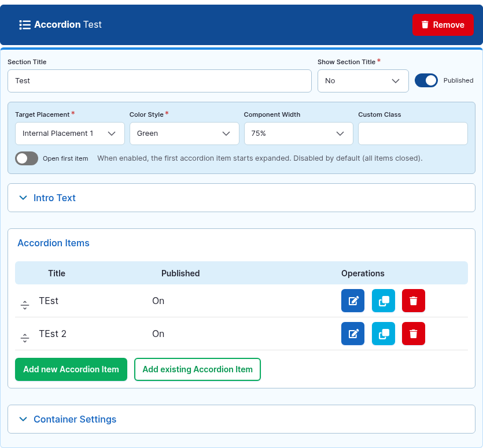The width and height of the screenshot is (483, 448).
Task: Open the Target Placement dropdown
Action: pos(69,134)
